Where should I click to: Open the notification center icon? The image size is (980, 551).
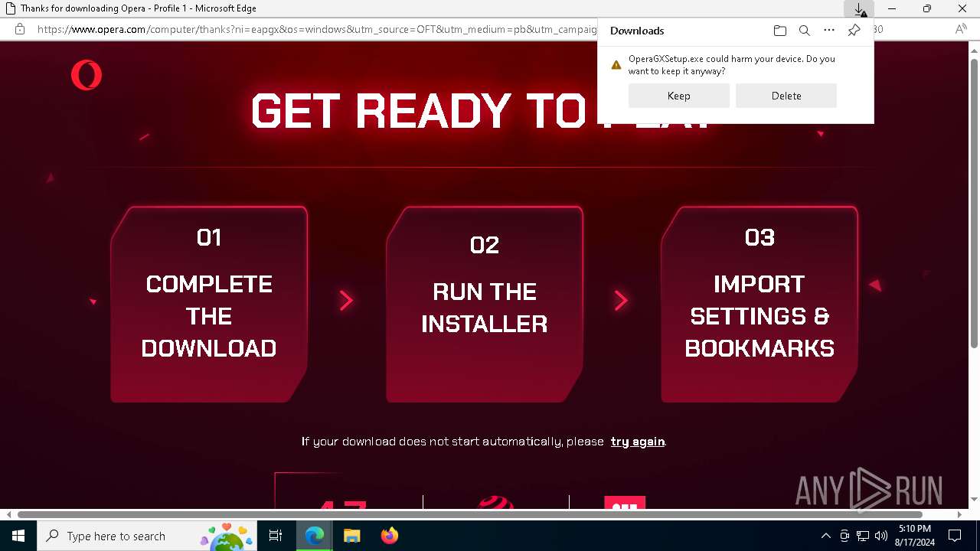[x=955, y=536]
